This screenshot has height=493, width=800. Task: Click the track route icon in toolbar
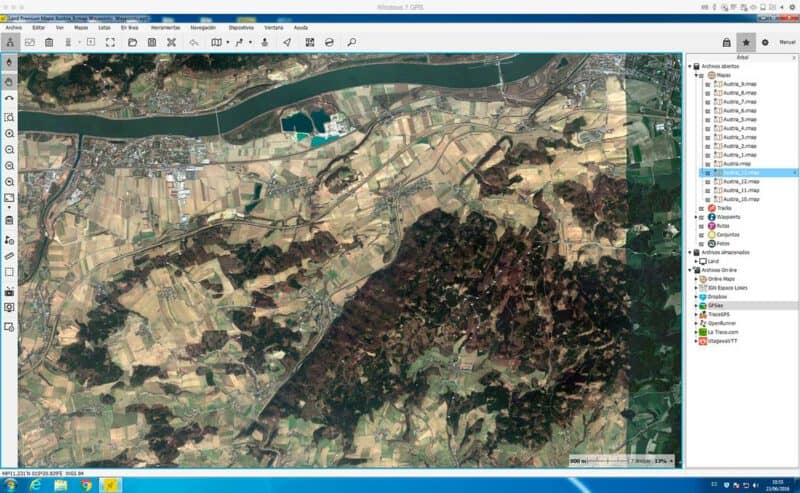pyautogui.click(x=239, y=42)
